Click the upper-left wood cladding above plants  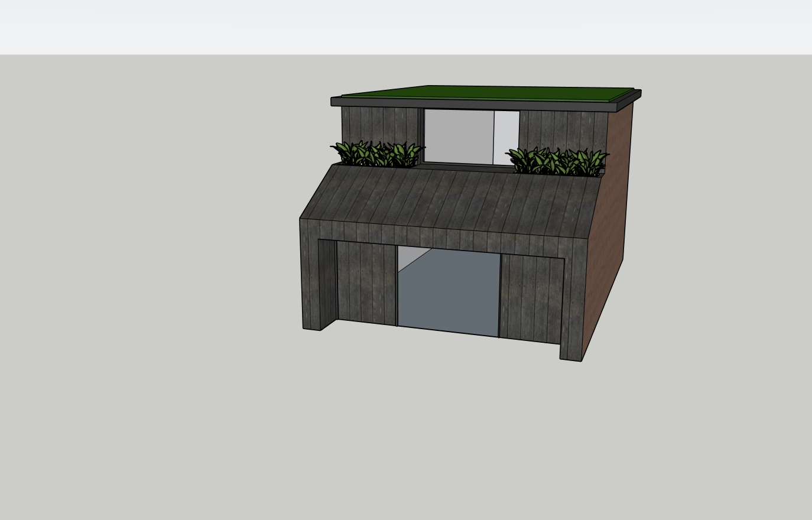pyautogui.click(x=378, y=123)
